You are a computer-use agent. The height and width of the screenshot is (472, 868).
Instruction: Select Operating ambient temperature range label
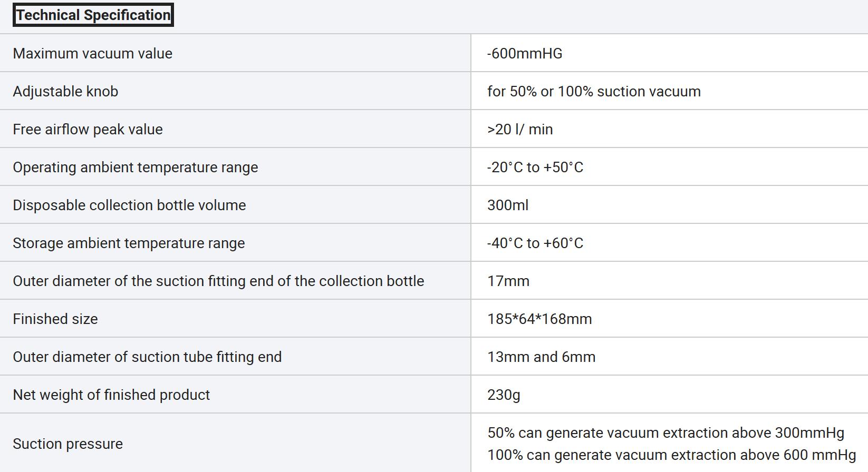136,167
